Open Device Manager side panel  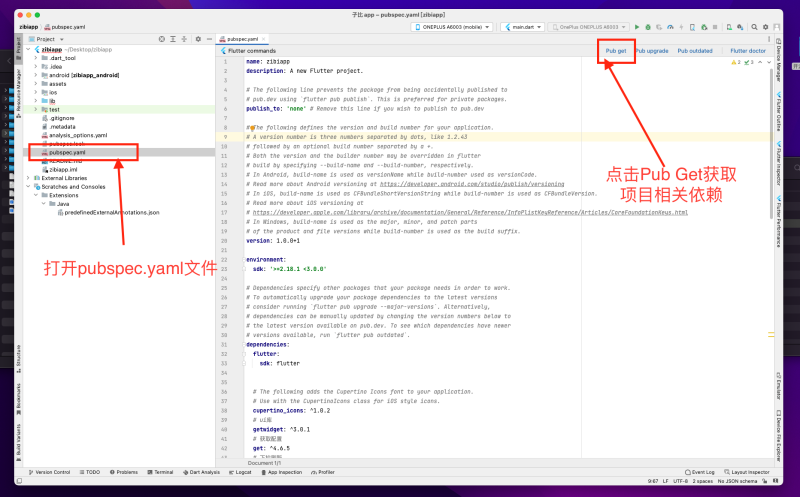click(x=779, y=59)
